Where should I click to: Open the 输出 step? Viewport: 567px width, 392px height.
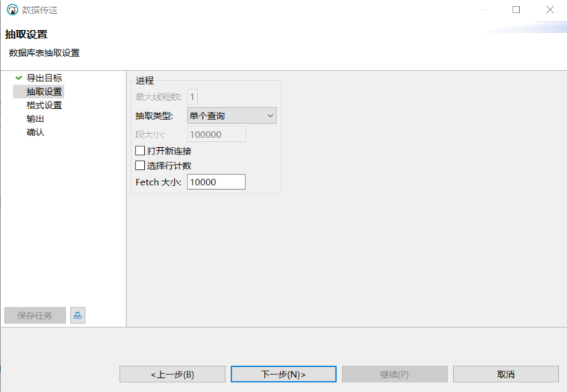click(x=35, y=118)
